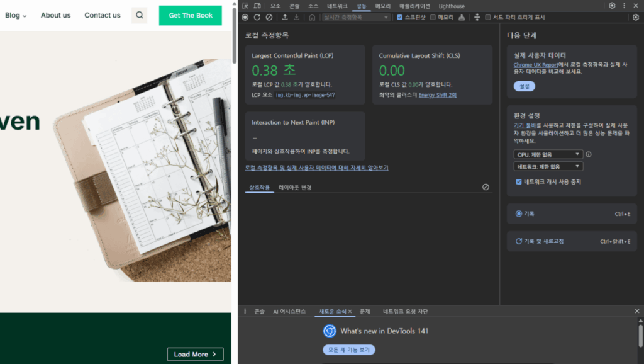Click the upload profile icon
Image resolution: width=644 pixels, height=364 pixels.
click(x=285, y=17)
